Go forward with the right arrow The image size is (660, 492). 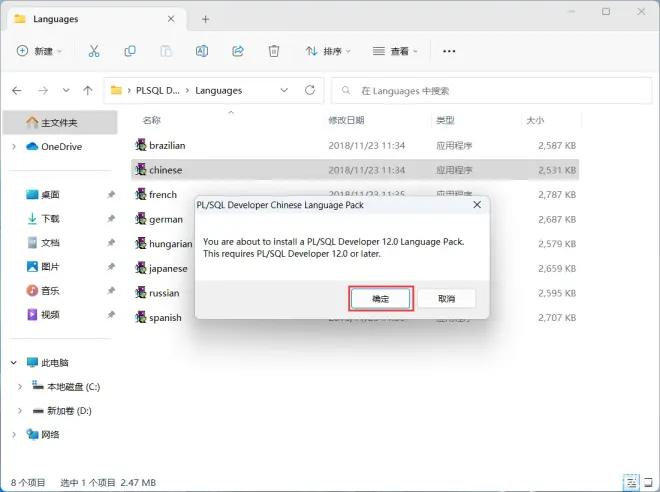43,90
